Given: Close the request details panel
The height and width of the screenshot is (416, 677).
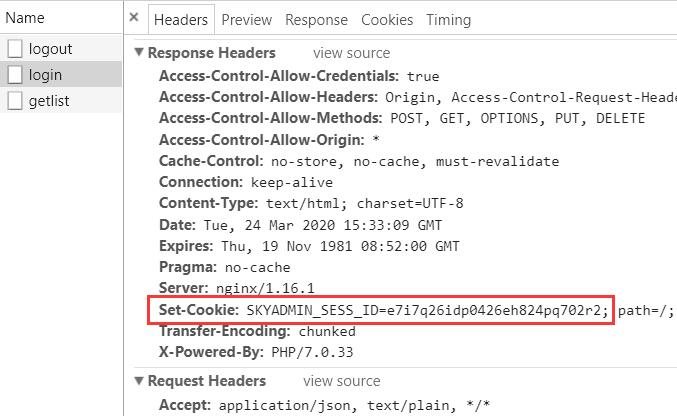Looking at the screenshot, I should click(134, 17).
